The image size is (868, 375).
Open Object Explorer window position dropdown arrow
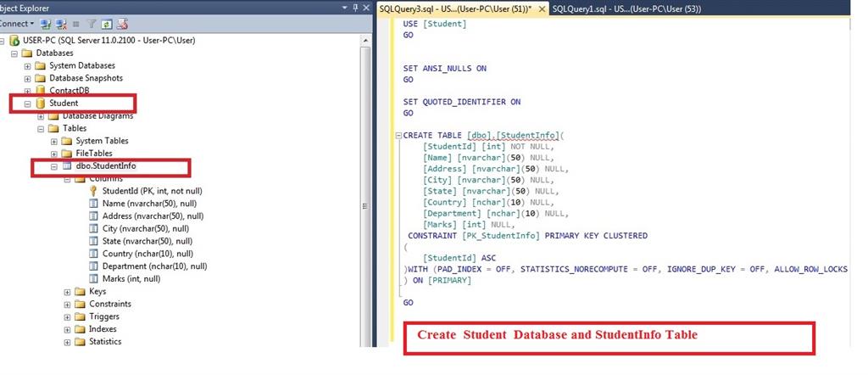point(345,8)
